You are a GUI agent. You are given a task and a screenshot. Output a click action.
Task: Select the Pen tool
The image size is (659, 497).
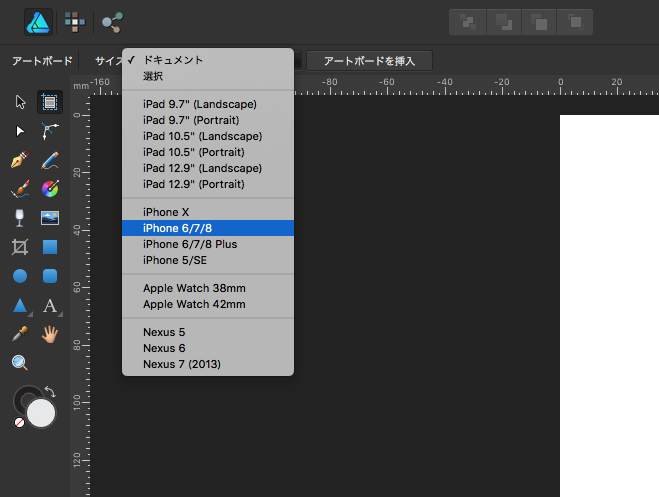tap(20, 160)
